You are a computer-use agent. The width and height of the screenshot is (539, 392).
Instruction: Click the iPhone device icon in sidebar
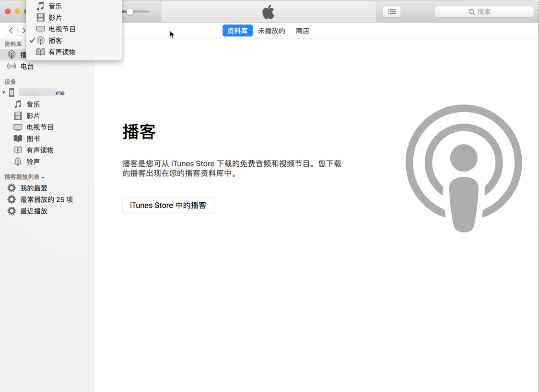click(x=12, y=92)
